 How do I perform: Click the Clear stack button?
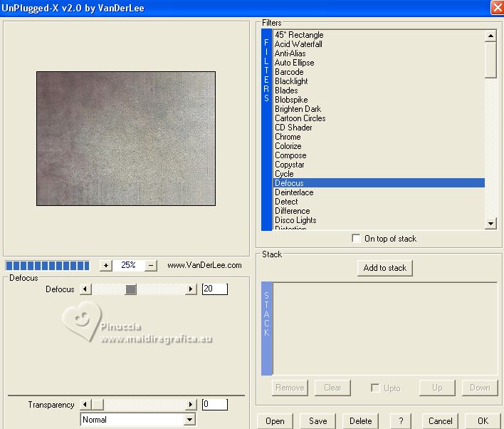tap(332, 388)
